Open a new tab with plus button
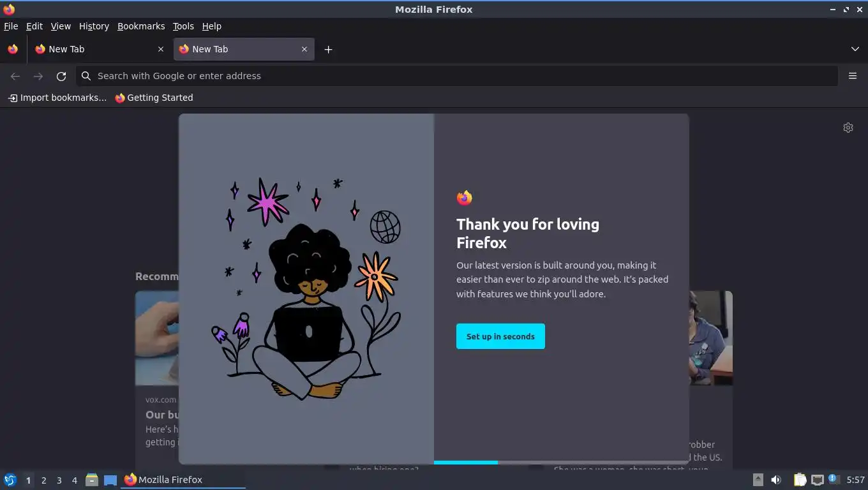Viewport: 868px width, 490px height. [328, 49]
